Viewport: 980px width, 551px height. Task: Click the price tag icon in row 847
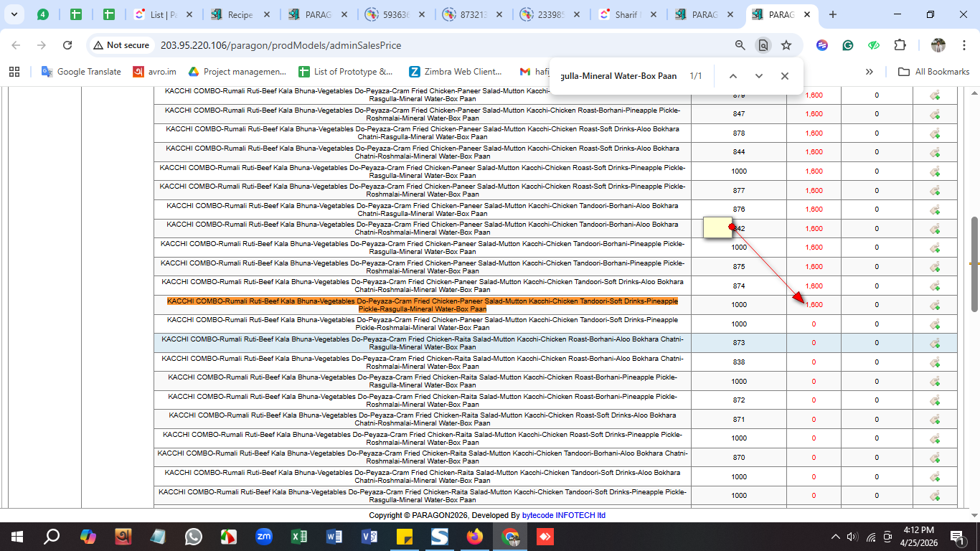click(935, 114)
